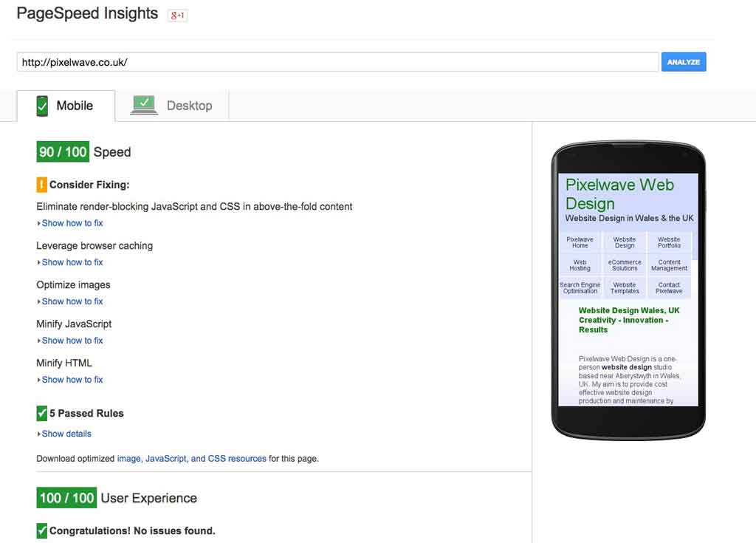
Task: Click the Minify JavaScript rule text
Action: coord(74,324)
